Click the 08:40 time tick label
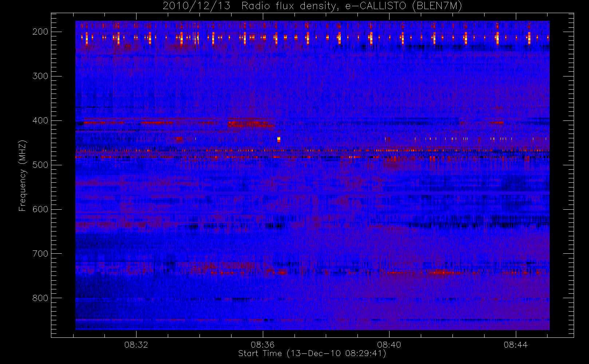The height and width of the screenshot is (364, 589). coord(389,345)
